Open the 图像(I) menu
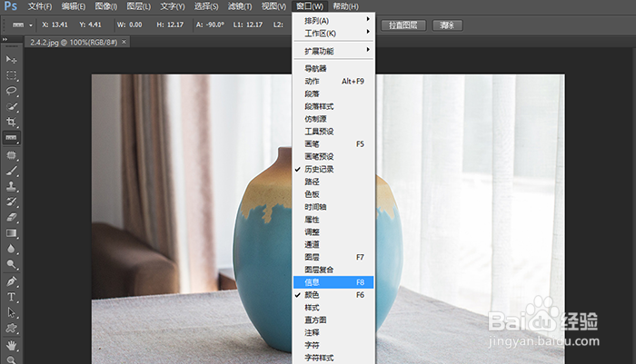Screen dimensions: 636x364 coord(106,6)
